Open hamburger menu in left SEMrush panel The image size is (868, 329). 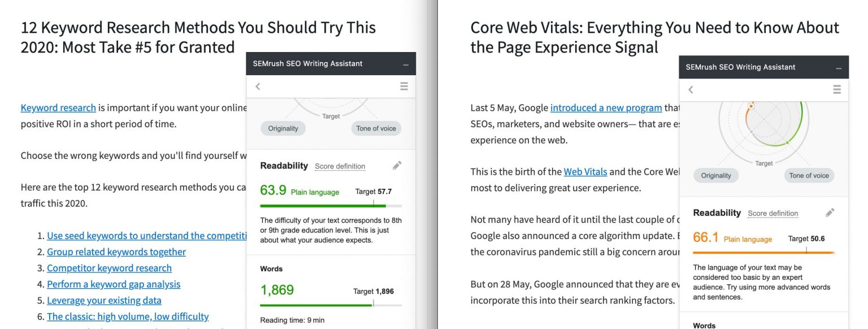point(403,86)
